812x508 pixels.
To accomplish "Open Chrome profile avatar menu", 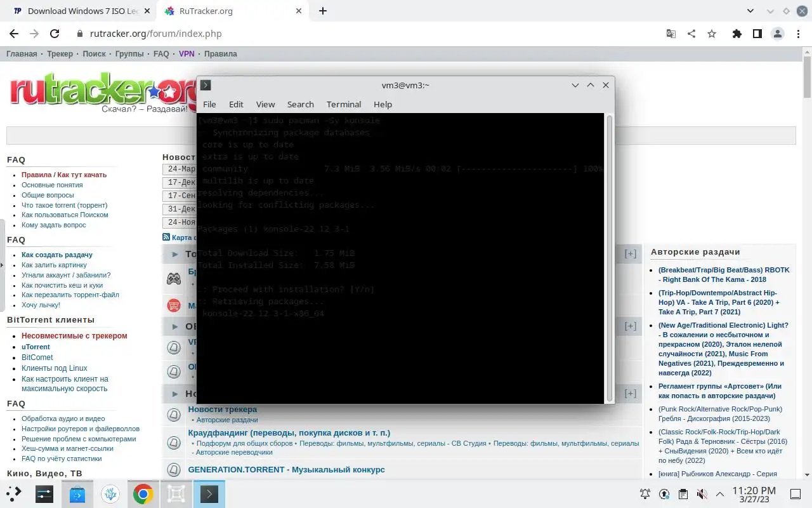I will pyautogui.click(x=777, y=34).
